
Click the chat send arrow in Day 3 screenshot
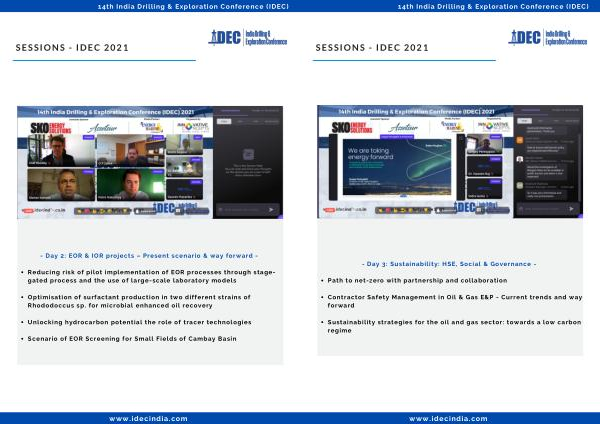(571, 209)
